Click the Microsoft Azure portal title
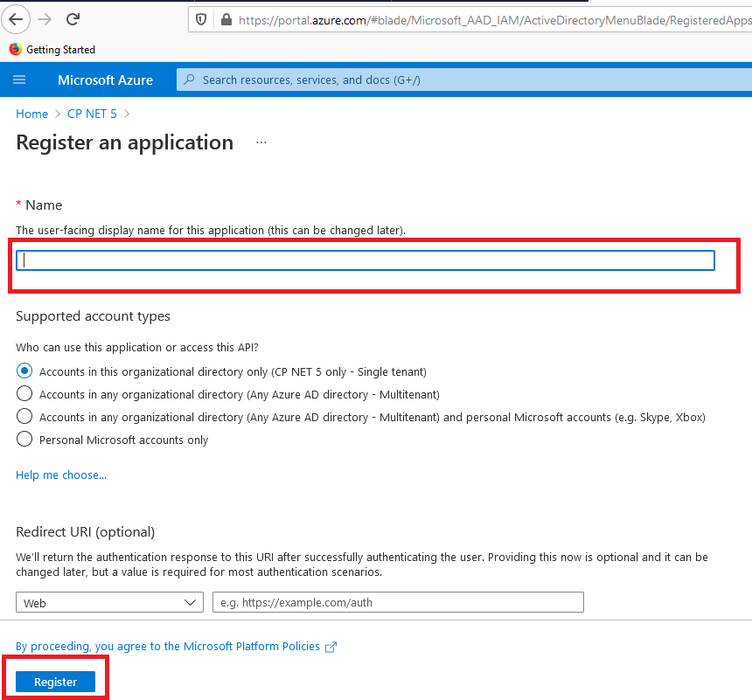This screenshot has height=700, width=752. pos(106,80)
